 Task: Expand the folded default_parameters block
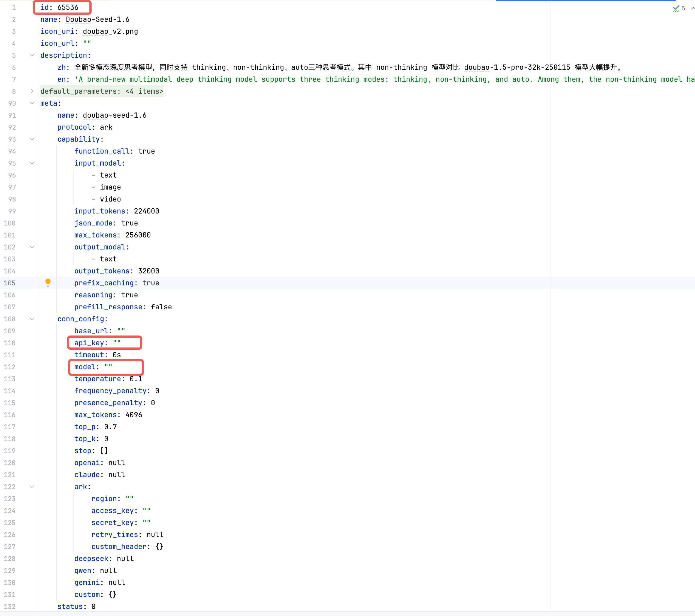point(32,91)
